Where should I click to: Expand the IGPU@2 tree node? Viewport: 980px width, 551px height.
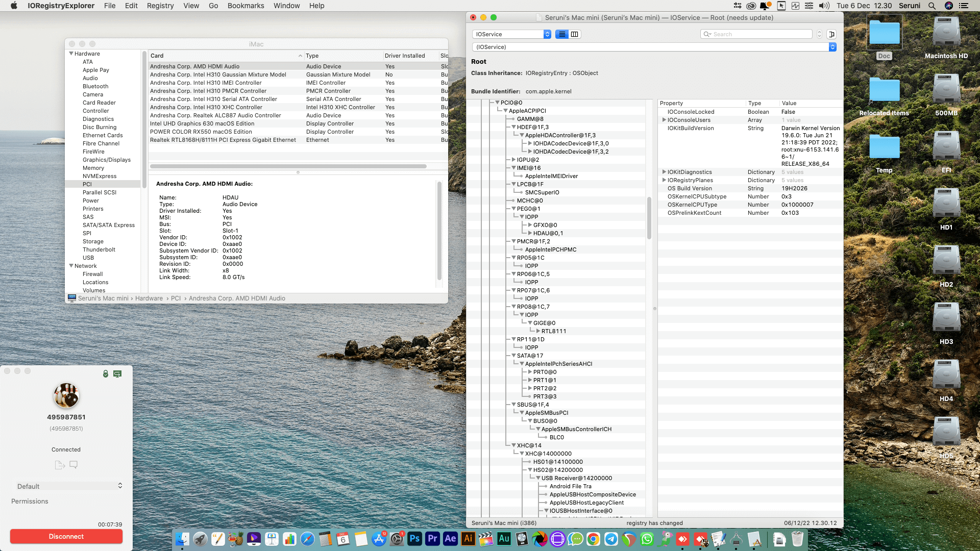(x=514, y=160)
